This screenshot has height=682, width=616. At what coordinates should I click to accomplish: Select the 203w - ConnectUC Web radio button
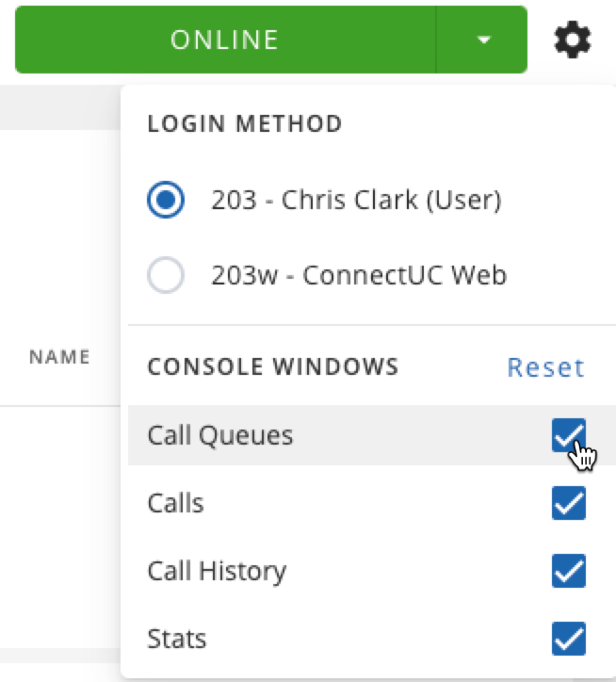tap(166, 275)
